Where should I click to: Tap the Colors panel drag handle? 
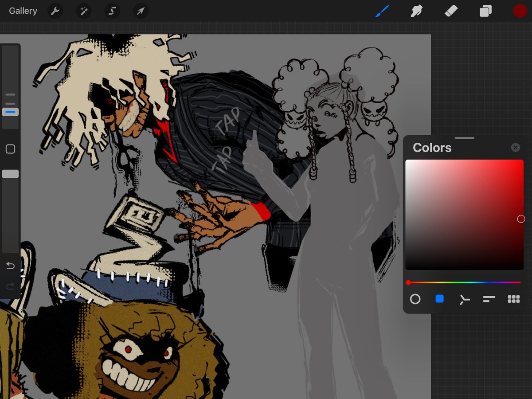coord(464,138)
